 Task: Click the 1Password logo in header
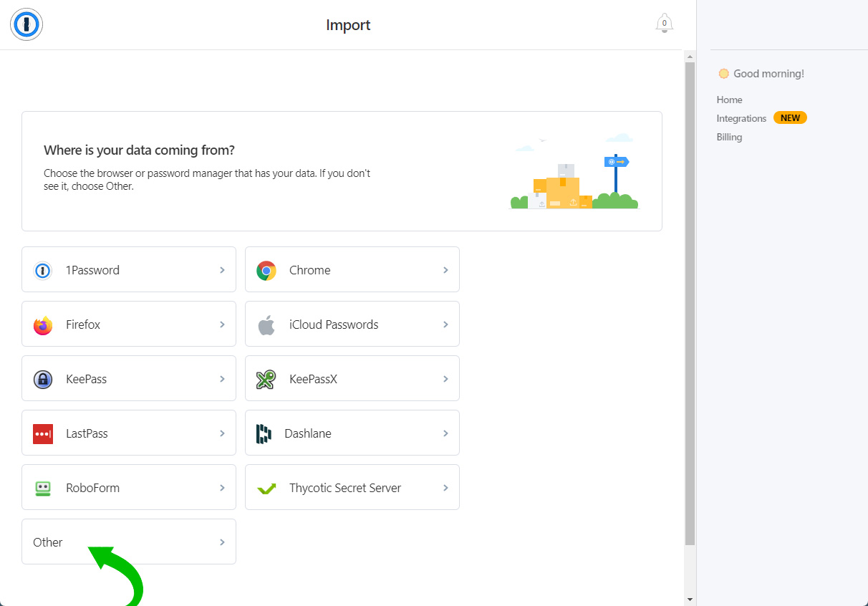coord(26,25)
